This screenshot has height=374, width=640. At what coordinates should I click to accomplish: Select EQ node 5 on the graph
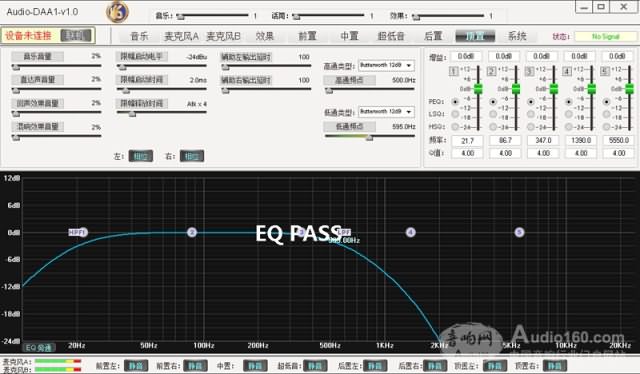519,232
